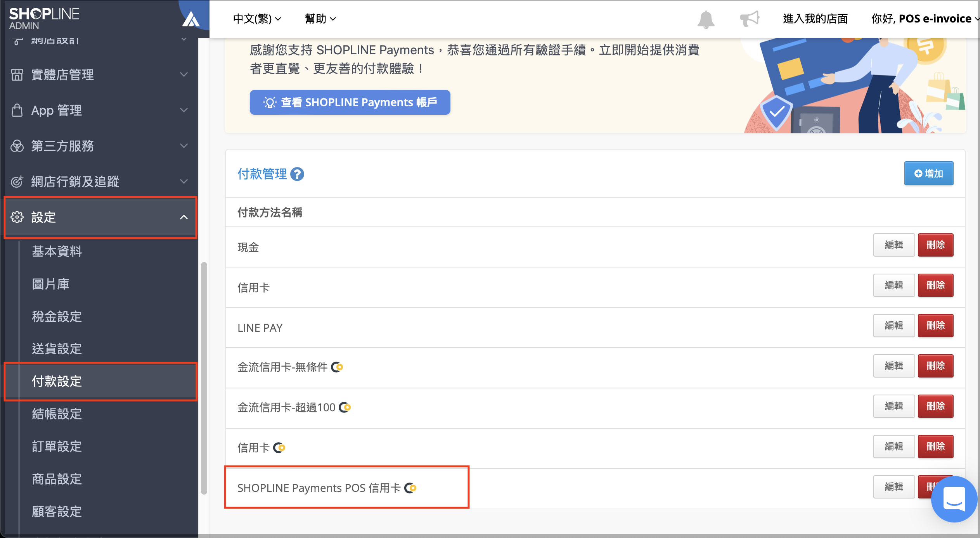Edit the 信用卡 payment without badge
This screenshot has width=980, height=538.
[894, 285]
